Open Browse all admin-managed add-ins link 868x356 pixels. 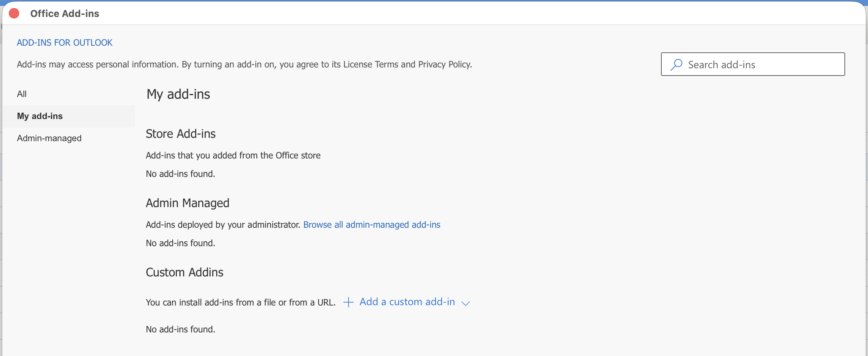click(372, 225)
